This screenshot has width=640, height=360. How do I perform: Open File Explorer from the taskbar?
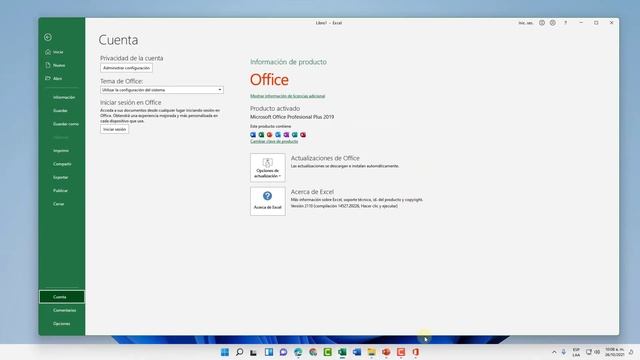[x=371, y=352]
